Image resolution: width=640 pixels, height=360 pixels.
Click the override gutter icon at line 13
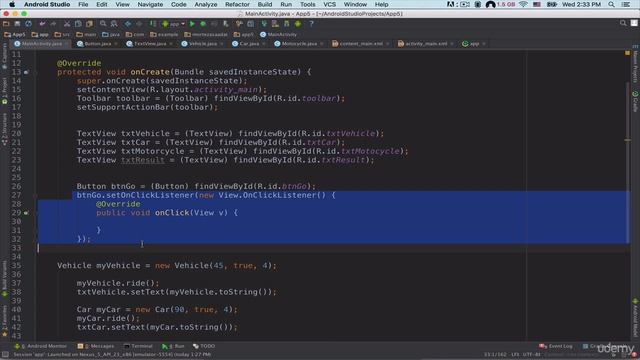click(26, 72)
